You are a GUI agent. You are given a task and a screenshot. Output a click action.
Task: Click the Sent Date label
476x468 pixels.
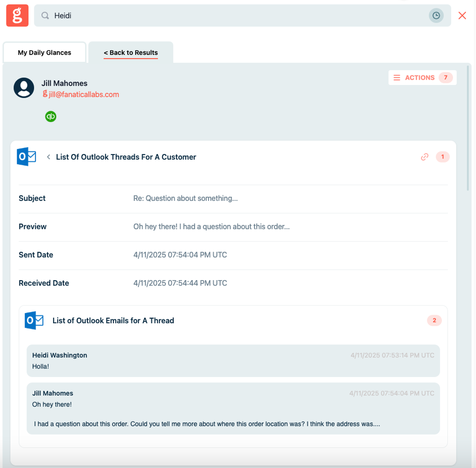36,255
